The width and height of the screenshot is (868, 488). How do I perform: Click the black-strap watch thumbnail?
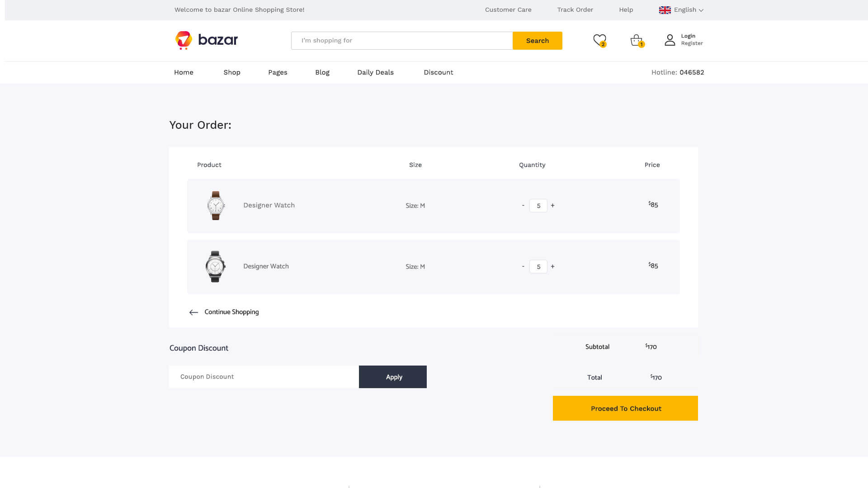coord(215,267)
